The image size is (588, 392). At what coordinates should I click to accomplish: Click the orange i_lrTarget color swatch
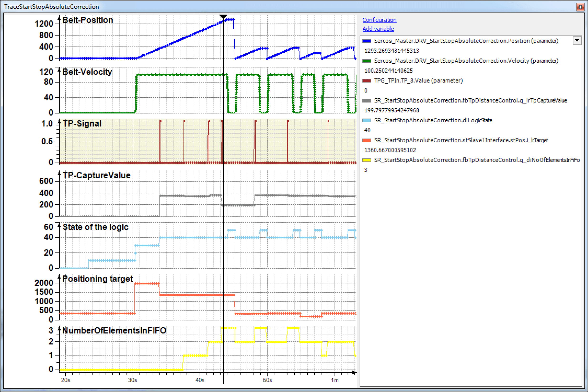coord(366,140)
